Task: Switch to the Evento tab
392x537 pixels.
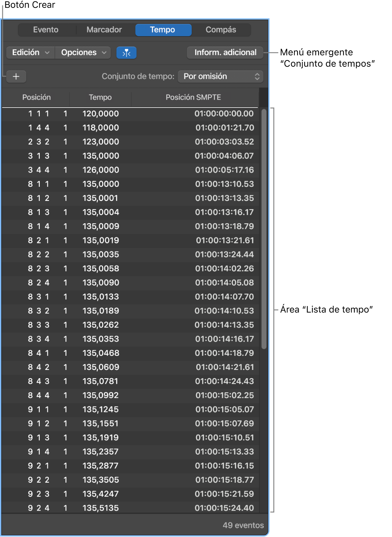Action: 46,30
